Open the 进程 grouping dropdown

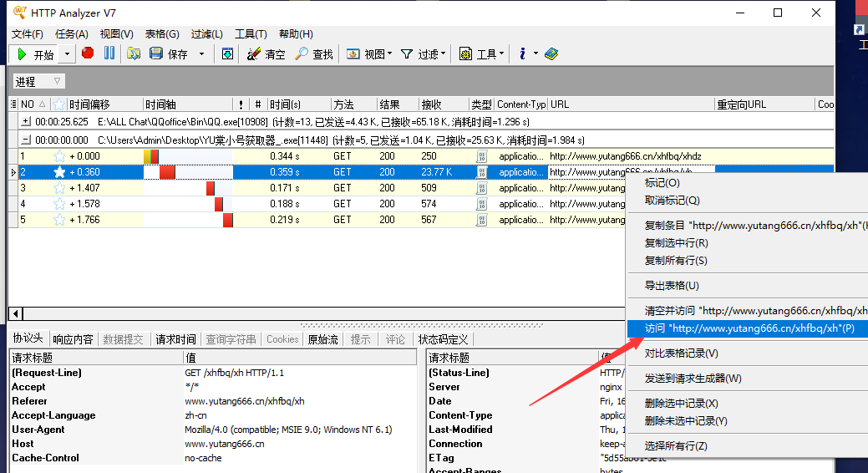pyautogui.click(x=38, y=81)
